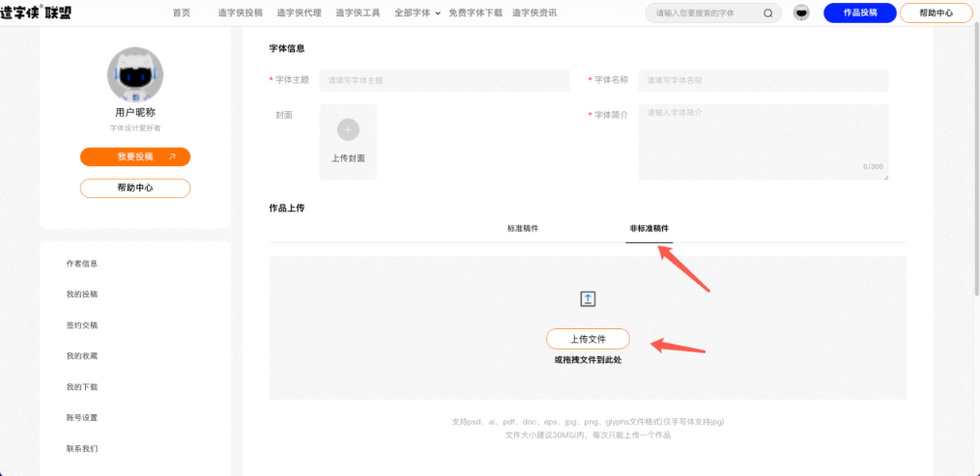Screen dimensions: 980x476
Task: Expand the 全部字体 dropdown menu
Action: click(418, 14)
